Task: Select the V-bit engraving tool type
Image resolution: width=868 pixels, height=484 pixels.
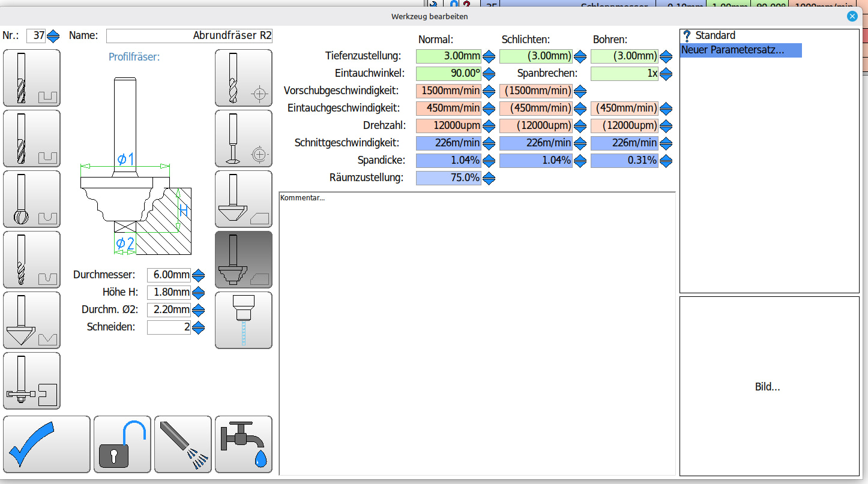Action: click(x=32, y=320)
